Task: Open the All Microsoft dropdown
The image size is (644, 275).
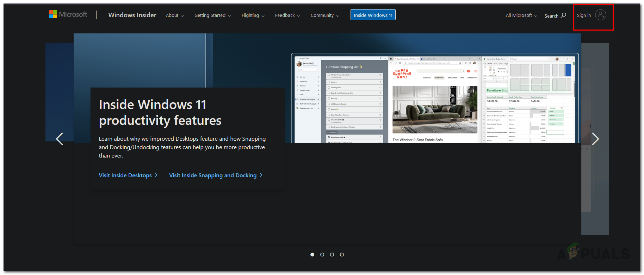Action: 521,15
